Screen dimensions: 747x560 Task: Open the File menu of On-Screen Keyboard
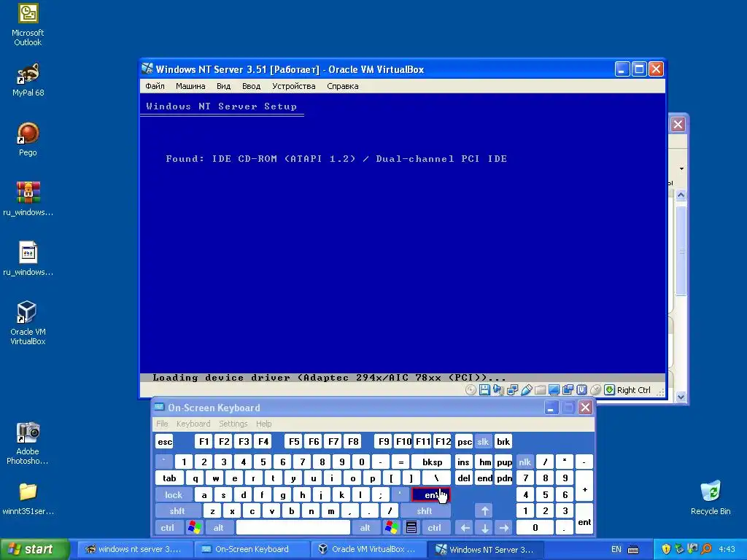pyautogui.click(x=162, y=424)
